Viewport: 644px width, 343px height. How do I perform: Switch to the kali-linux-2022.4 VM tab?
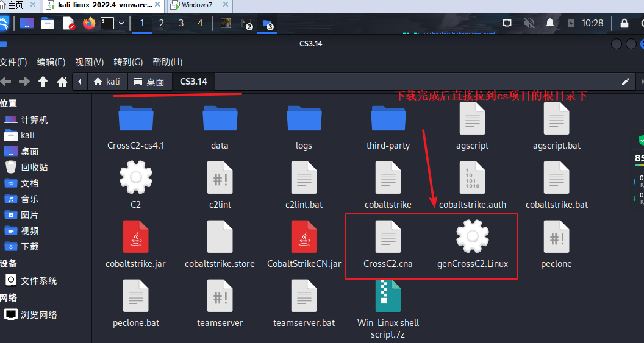tap(102, 5)
